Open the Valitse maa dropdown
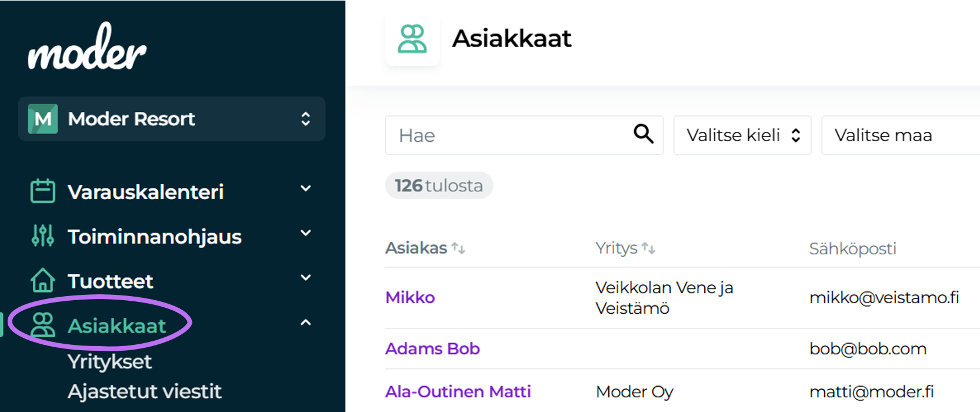 click(900, 135)
